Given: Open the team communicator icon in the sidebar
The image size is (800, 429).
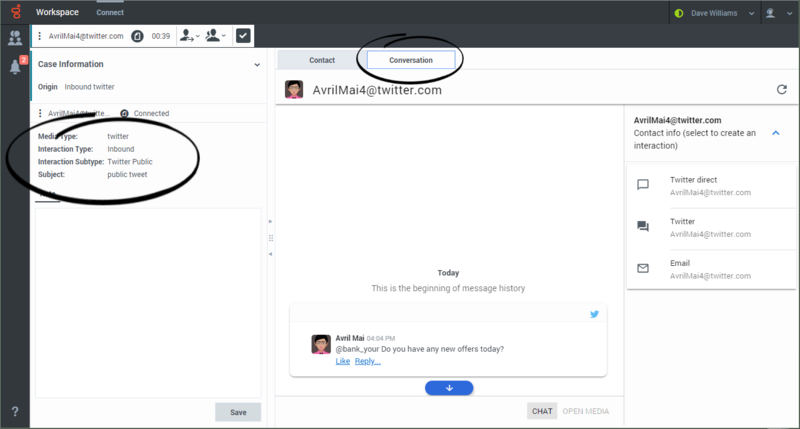Looking at the screenshot, I should tap(15, 39).
